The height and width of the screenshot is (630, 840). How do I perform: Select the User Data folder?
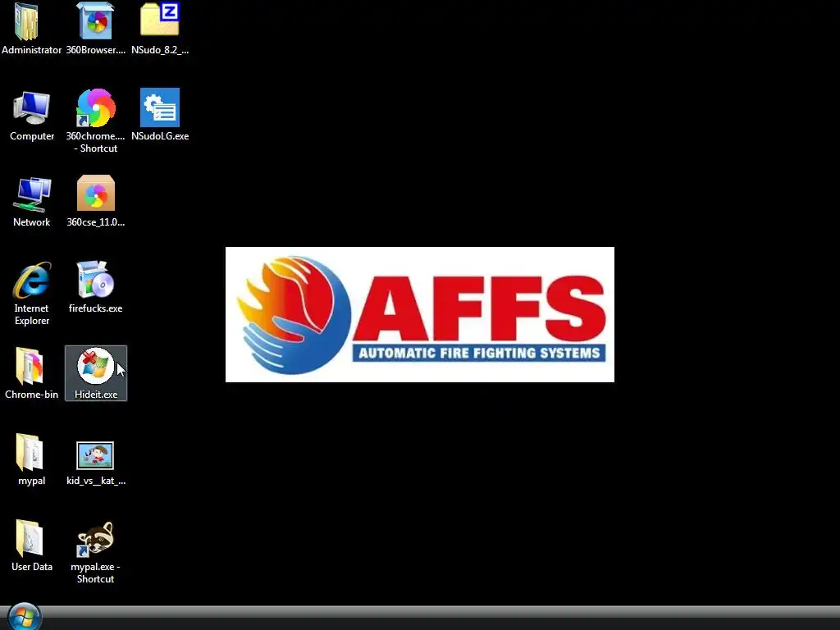click(x=30, y=538)
